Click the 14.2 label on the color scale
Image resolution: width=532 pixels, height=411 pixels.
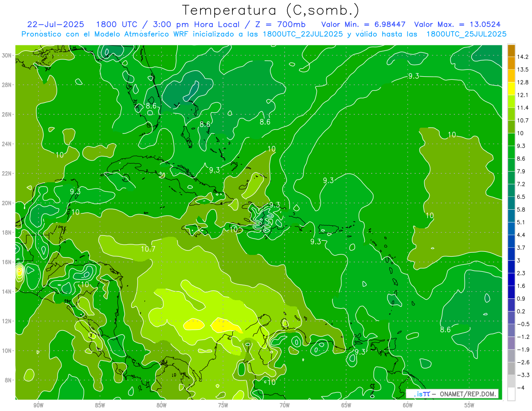coord(522,57)
